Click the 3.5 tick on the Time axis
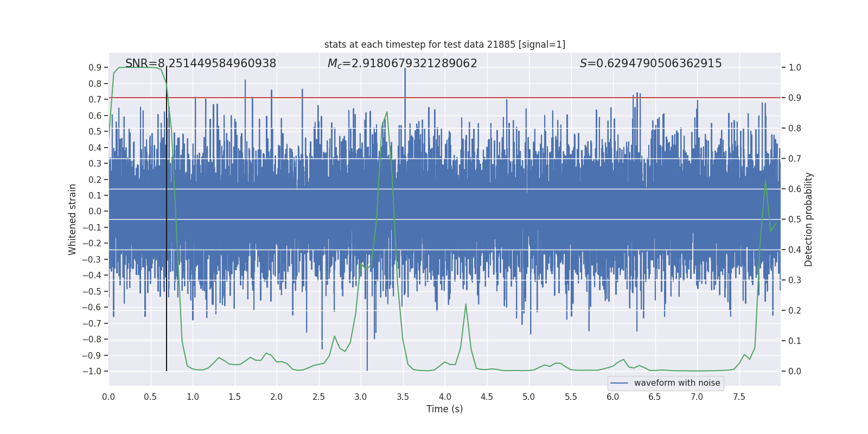The height and width of the screenshot is (434, 868). (403, 397)
